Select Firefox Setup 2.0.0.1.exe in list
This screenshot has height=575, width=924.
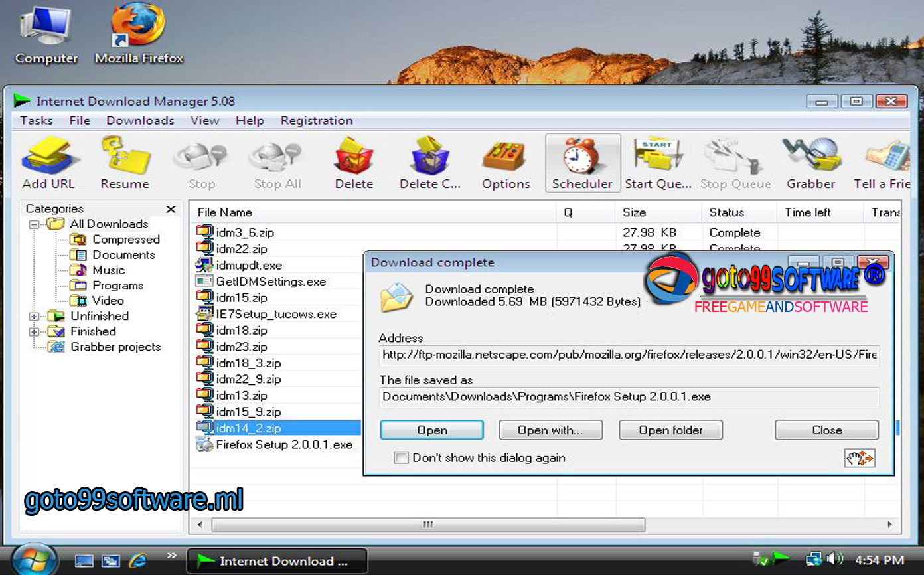pos(275,444)
